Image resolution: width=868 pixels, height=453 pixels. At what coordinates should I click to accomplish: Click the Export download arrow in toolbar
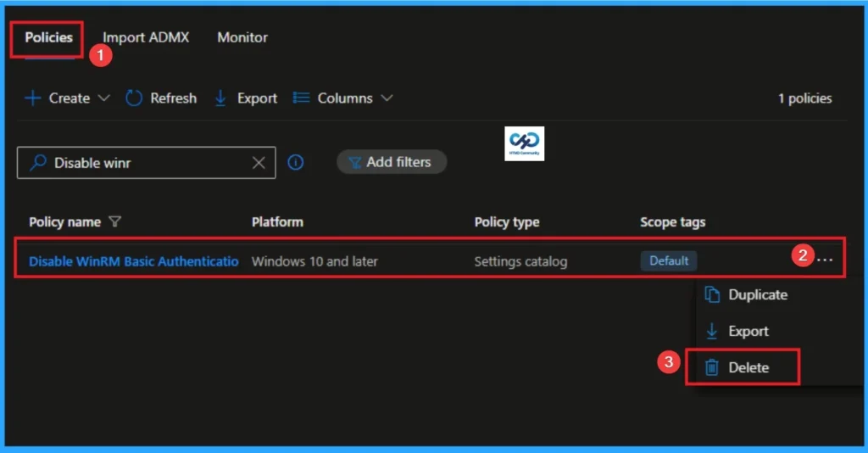point(220,98)
